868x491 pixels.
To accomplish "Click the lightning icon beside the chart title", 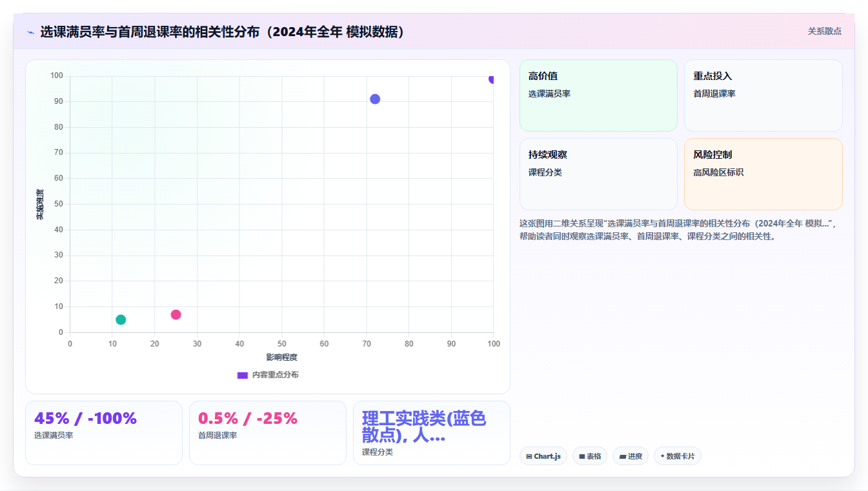I will (30, 32).
